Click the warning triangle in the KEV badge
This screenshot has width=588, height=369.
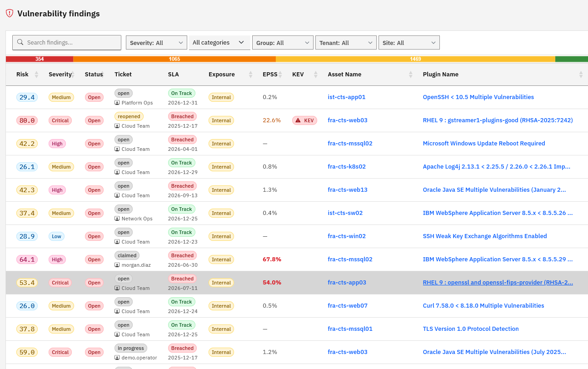pos(298,120)
